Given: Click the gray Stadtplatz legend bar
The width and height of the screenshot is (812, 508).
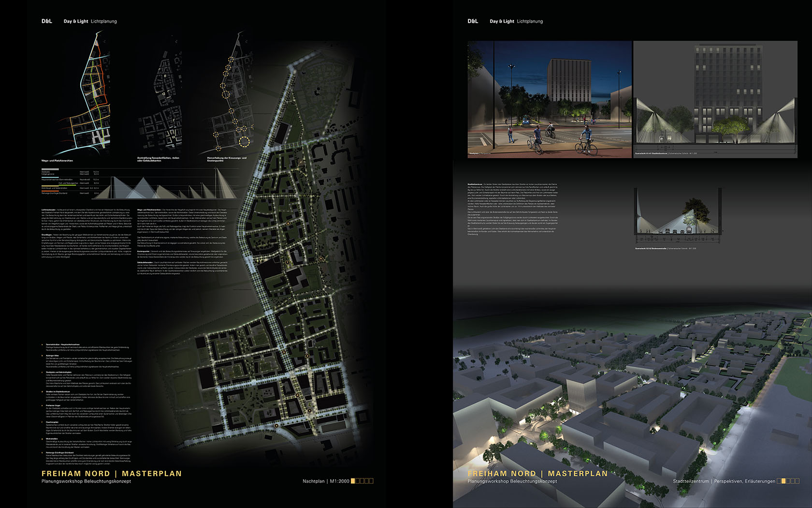Looking at the screenshot, I should pyautogui.click(x=50, y=169).
